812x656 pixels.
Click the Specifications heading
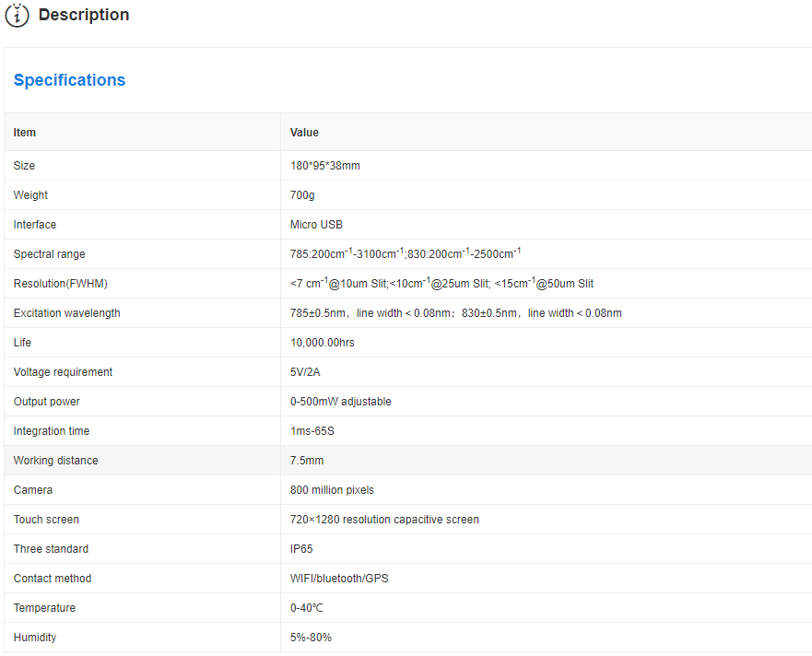(x=69, y=80)
